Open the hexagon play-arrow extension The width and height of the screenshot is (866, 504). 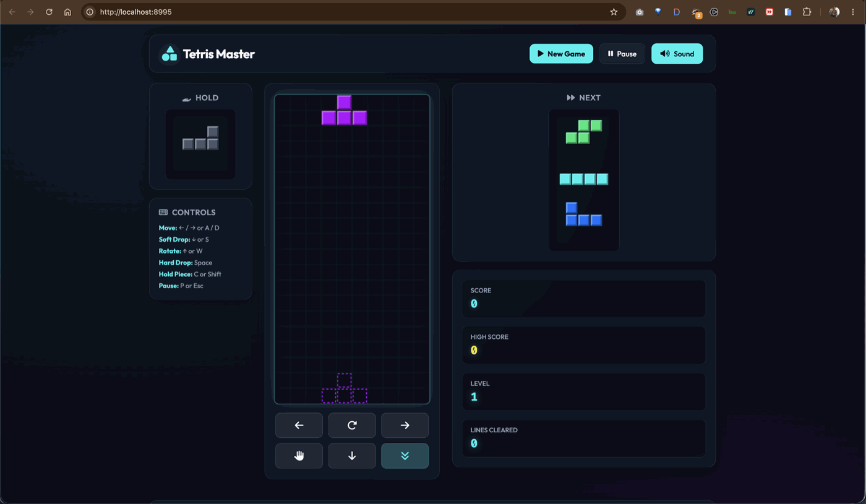pos(714,12)
